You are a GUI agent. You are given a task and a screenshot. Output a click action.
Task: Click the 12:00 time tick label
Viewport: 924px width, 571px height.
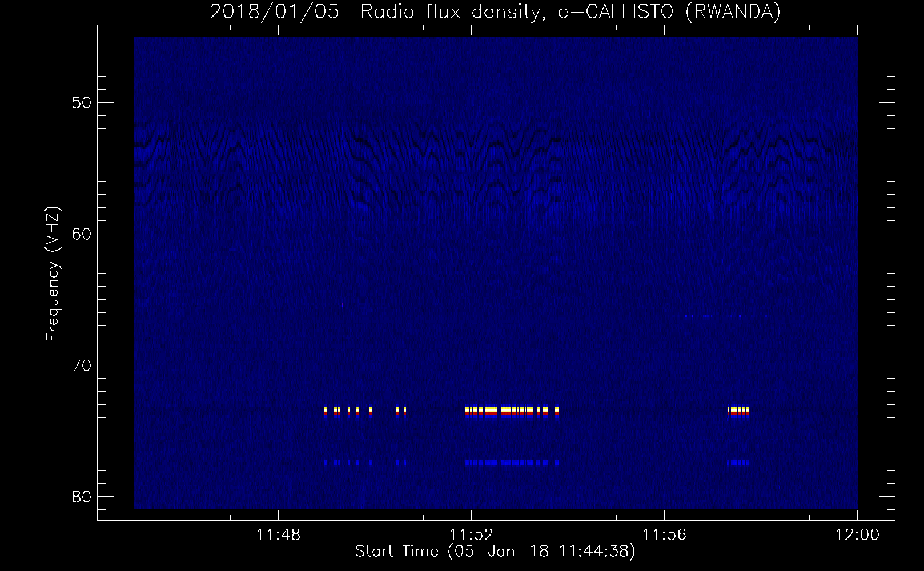[857, 535]
